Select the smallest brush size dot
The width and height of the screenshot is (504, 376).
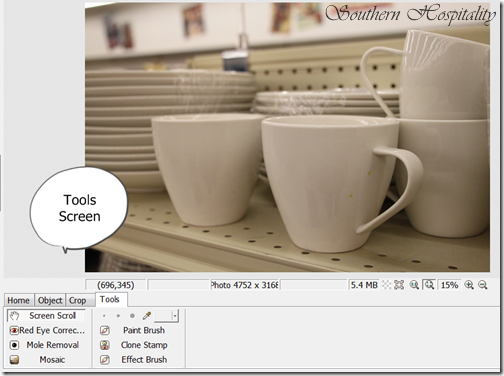(104, 316)
